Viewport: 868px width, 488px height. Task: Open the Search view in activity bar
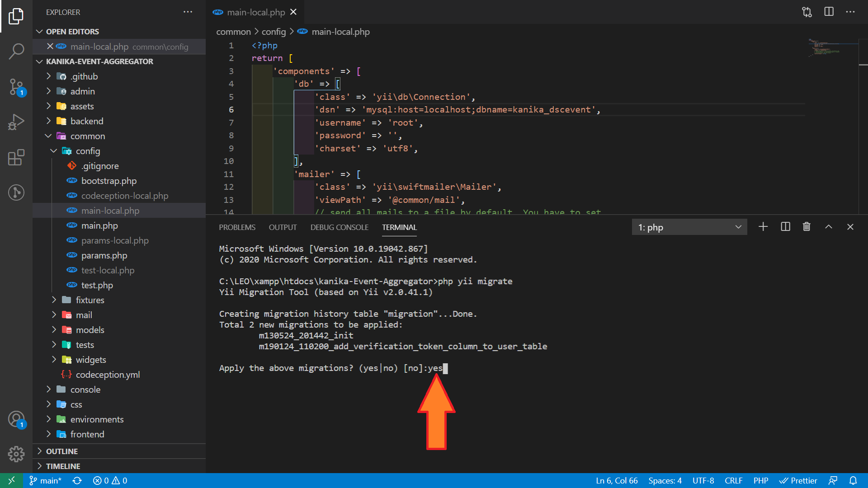(x=16, y=51)
